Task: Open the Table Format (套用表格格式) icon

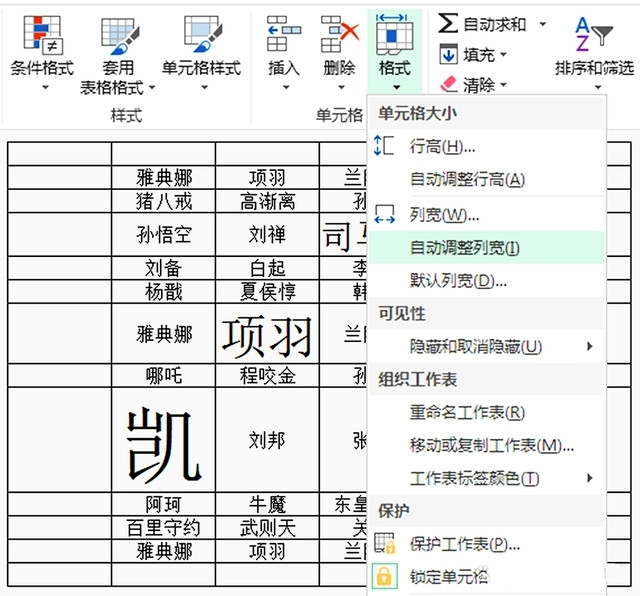Action: (119, 36)
